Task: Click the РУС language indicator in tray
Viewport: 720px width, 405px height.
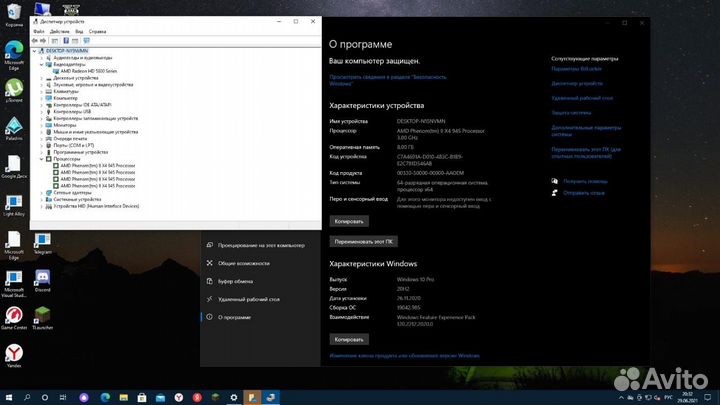Action: click(669, 397)
